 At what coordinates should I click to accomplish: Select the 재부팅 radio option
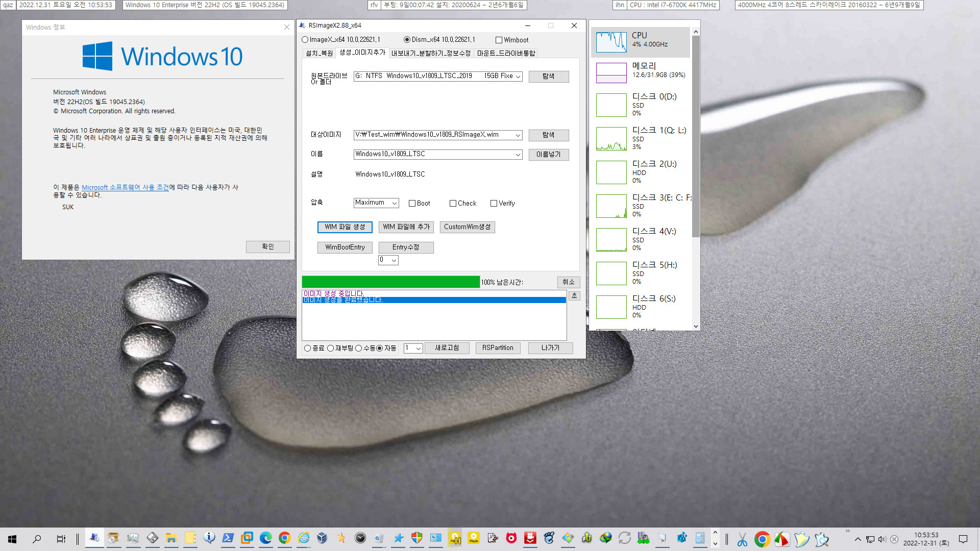(x=330, y=348)
